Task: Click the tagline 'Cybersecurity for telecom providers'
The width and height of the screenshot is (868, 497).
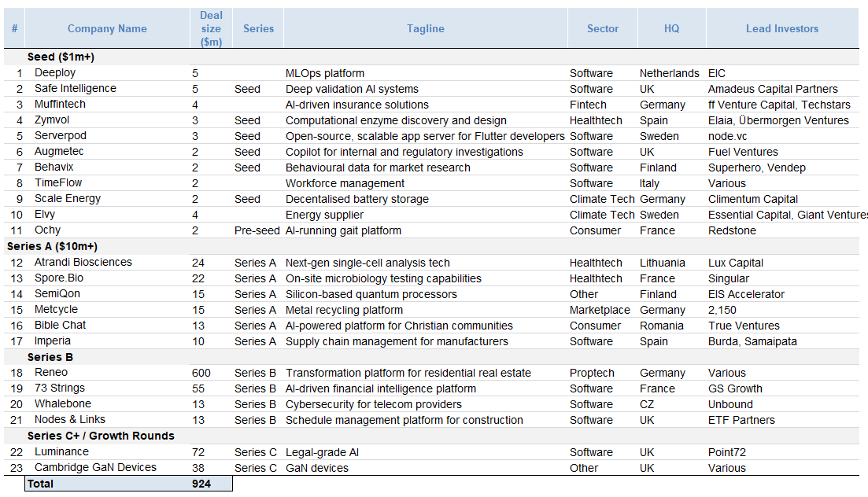Action: 374,404
